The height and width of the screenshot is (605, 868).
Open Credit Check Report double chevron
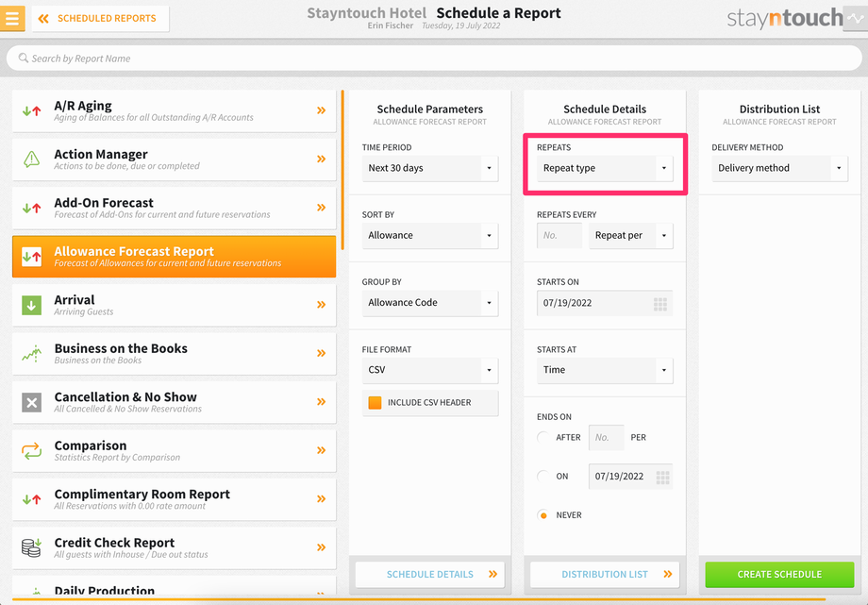pos(321,547)
